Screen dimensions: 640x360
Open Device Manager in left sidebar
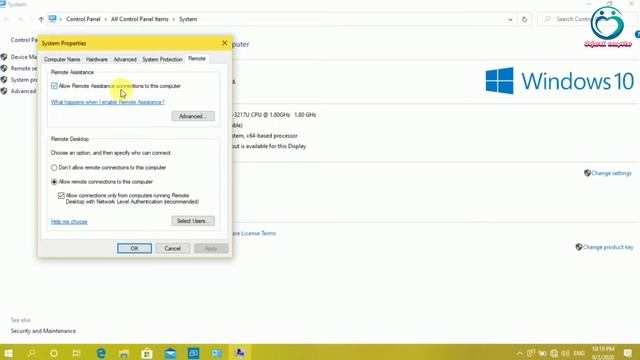pyautogui.click(x=24, y=57)
